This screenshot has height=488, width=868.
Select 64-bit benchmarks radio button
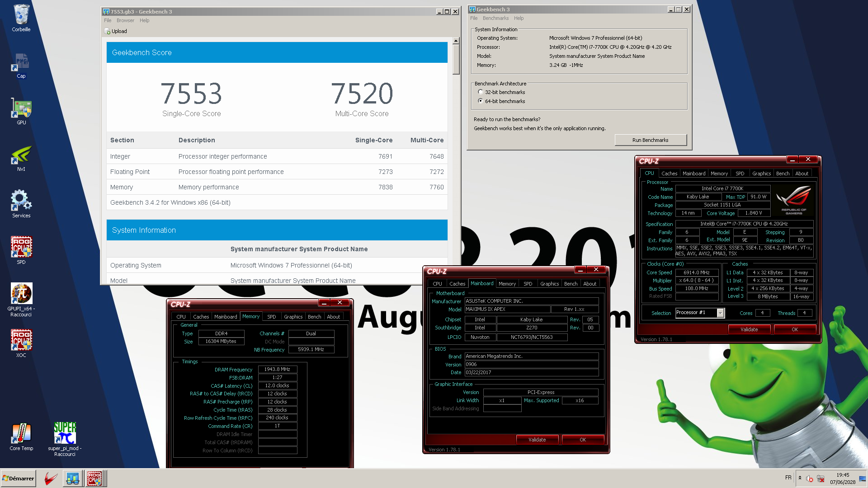click(x=481, y=101)
